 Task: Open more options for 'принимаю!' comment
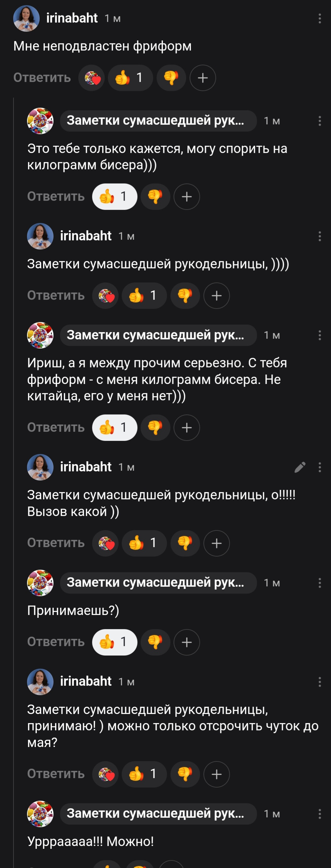pos(320,682)
